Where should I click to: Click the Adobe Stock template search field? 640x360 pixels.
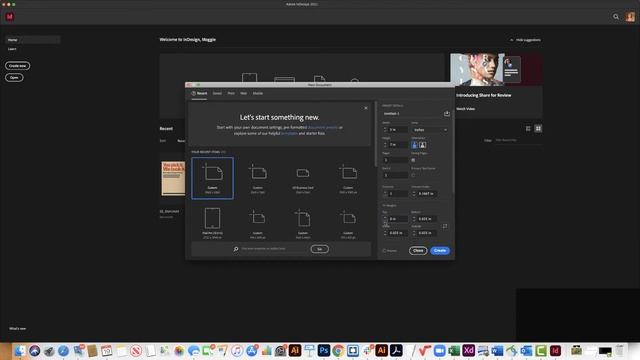click(x=273, y=249)
